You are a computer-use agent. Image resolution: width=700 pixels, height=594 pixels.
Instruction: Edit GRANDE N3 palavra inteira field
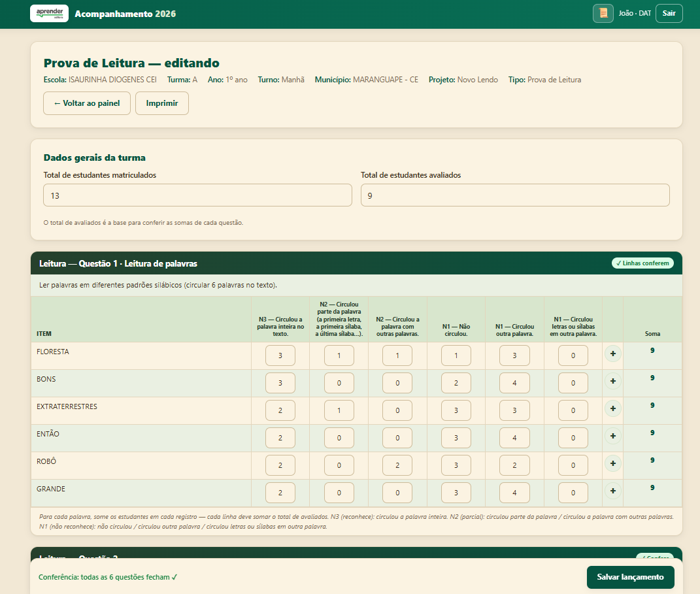click(280, 493)
